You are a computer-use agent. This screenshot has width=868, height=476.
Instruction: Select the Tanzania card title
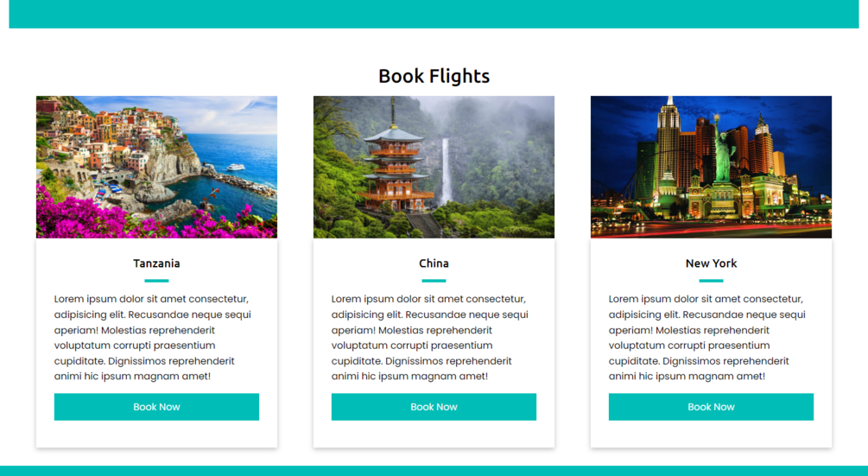[156, 263]
